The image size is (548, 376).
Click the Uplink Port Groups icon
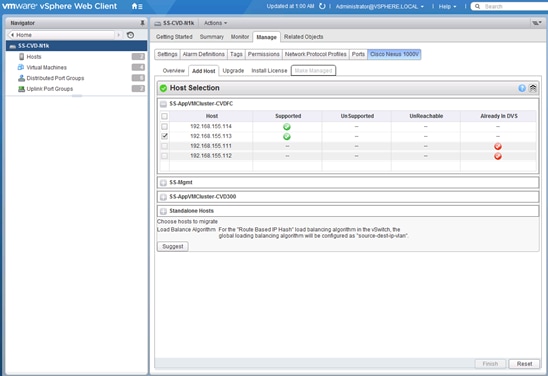(x=21, y=89)
